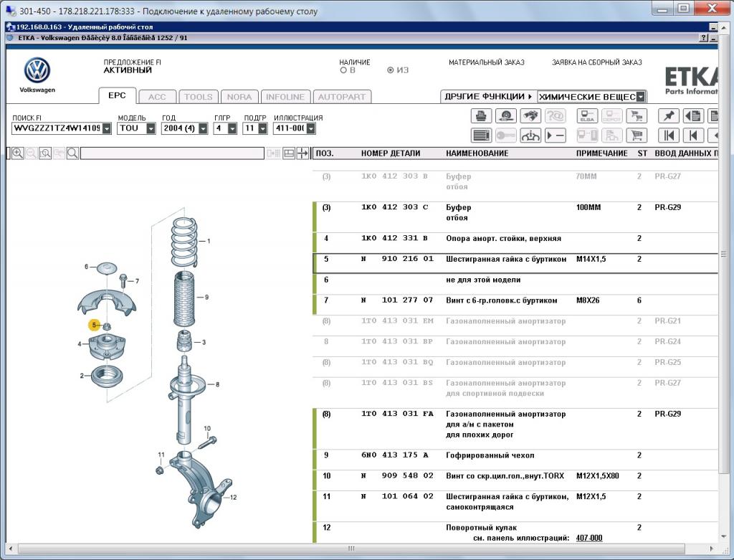
Task: Go to previous illustration with bar-arrow icon
Action: [x=693, y=136]
